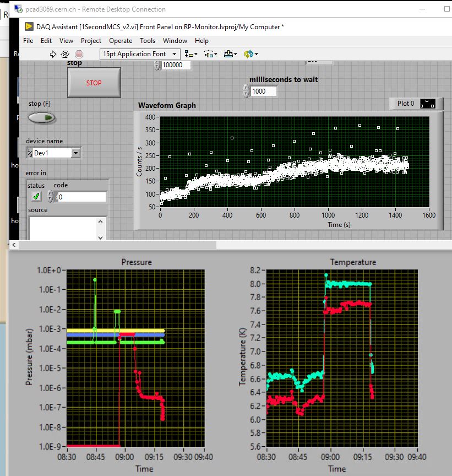Open the Align Objects tool
This screenshot has width=452, height=476.
click(x=191, y=54)
